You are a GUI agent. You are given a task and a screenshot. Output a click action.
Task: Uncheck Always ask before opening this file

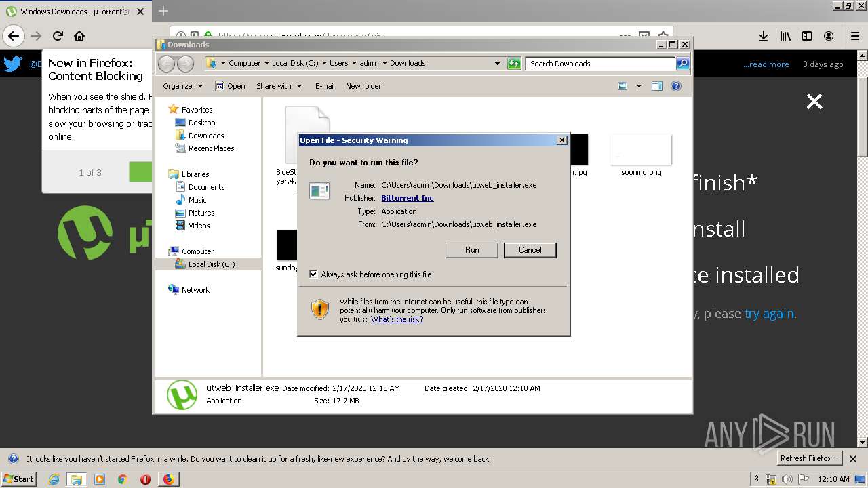click(313, 274)
